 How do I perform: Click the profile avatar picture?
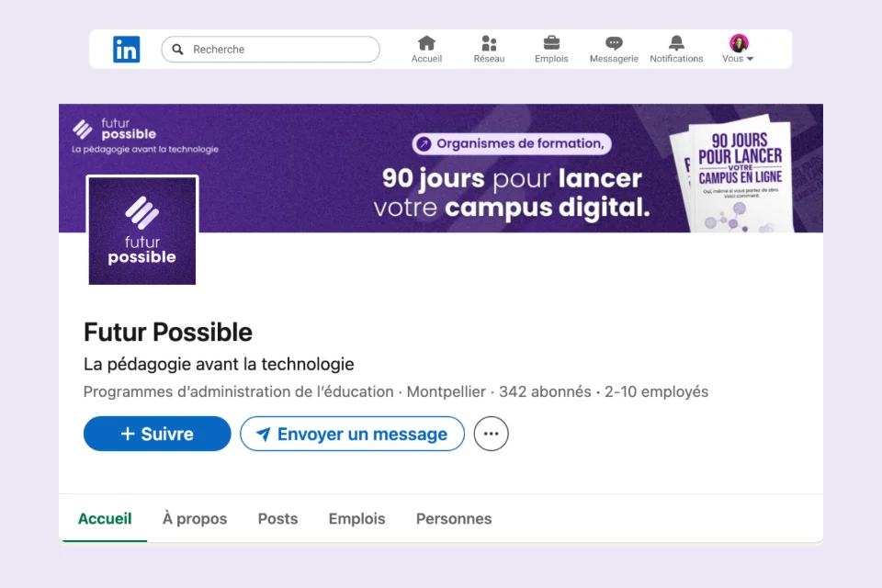tap(739, 43)
